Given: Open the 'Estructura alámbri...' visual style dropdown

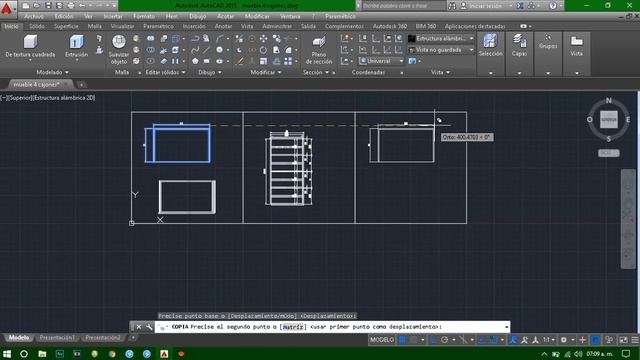Looking at the screenshot, I should pyautogui.click(x=441, y=38).
